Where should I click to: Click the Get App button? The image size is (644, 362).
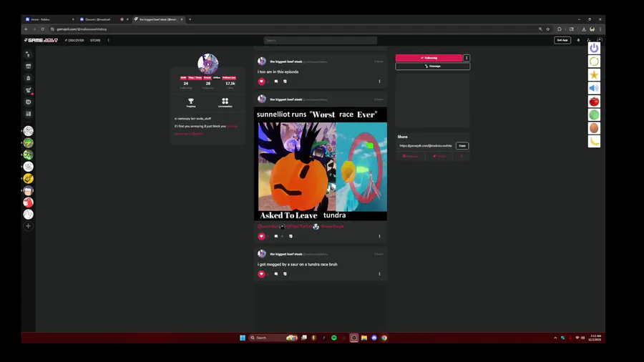pyautogui.click(x=562, y=40)
